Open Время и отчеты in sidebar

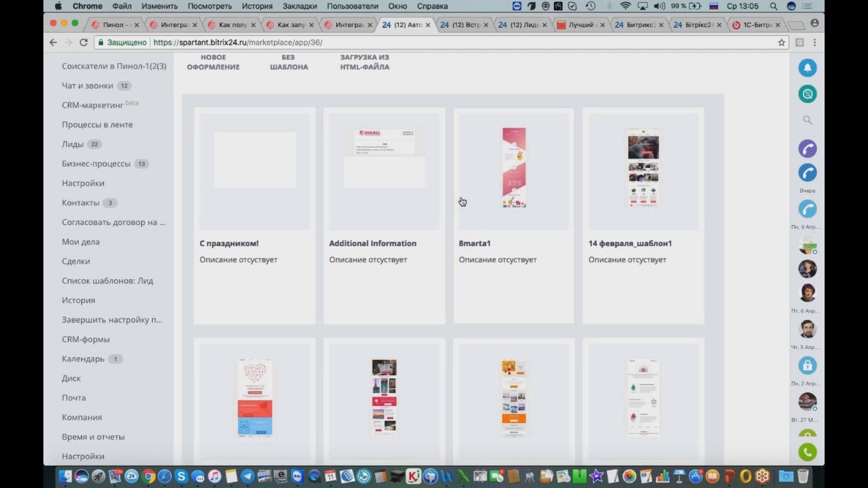tap(93, 436)
